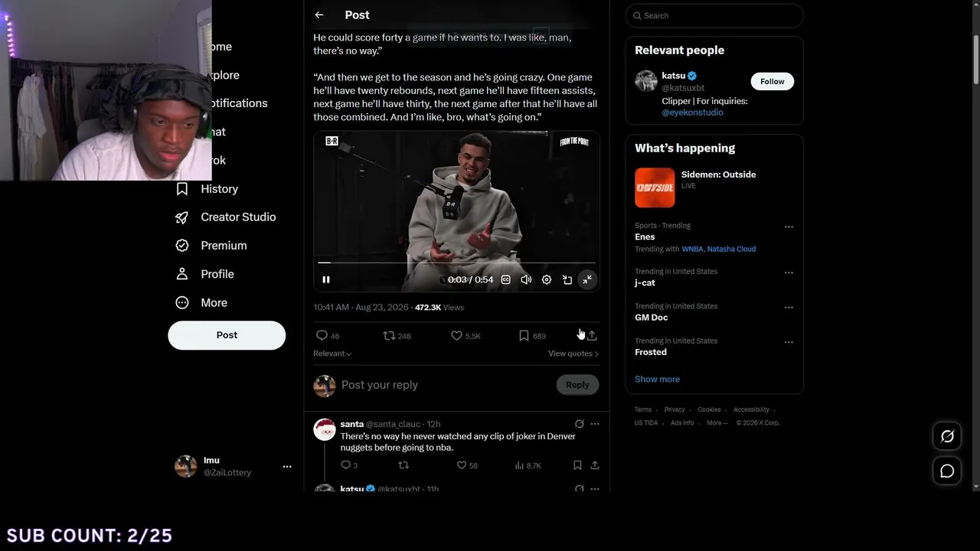Share santa's reply
Image resolution: width=980 pixels, height=551 pixels.
tap(595, 465)
